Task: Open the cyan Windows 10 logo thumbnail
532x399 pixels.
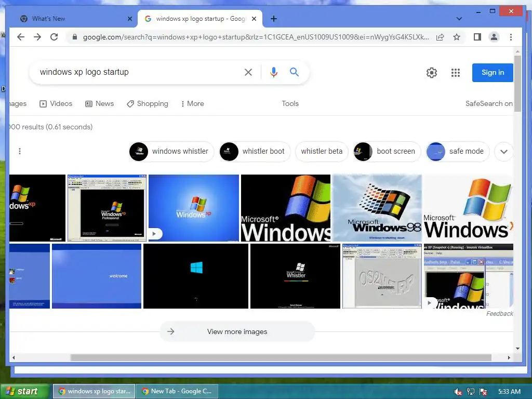Action: click(196, 276)
